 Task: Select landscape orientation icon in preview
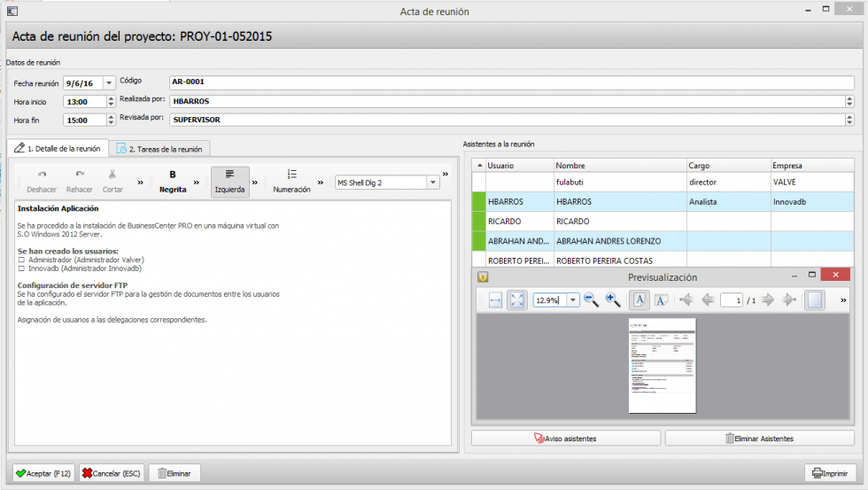point(661,300)
